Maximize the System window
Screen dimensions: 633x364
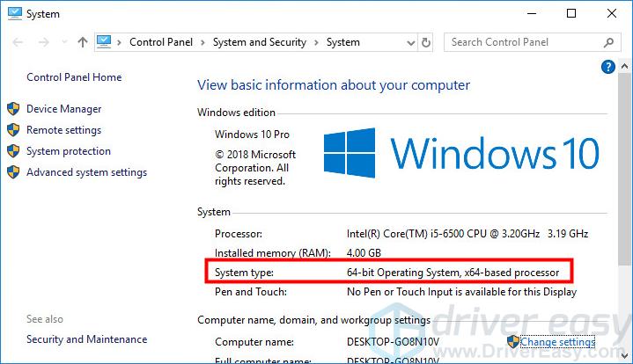571,14
